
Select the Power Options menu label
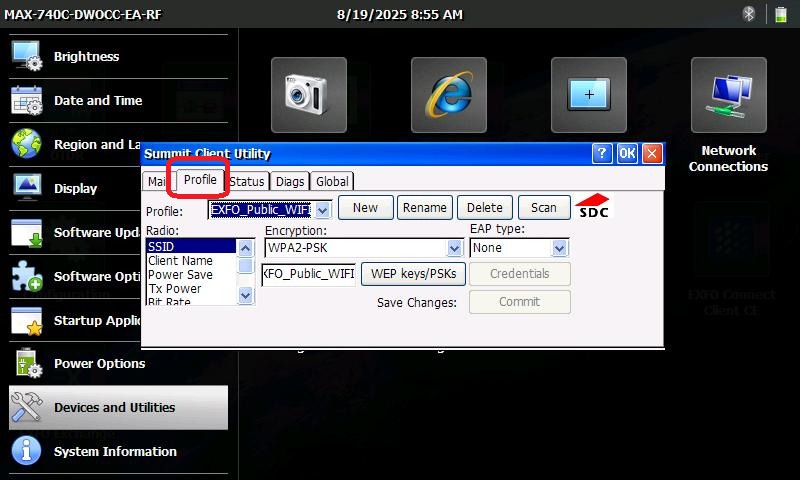99,363
